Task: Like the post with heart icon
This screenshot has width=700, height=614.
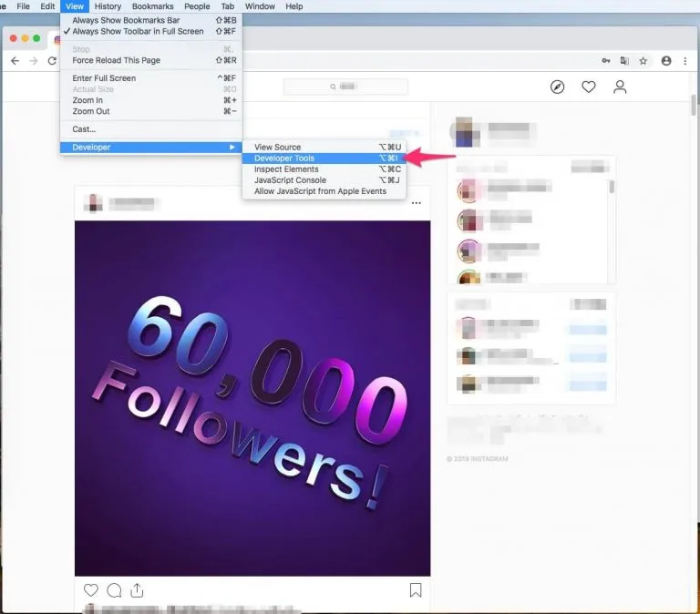Action: pos(91,590)
